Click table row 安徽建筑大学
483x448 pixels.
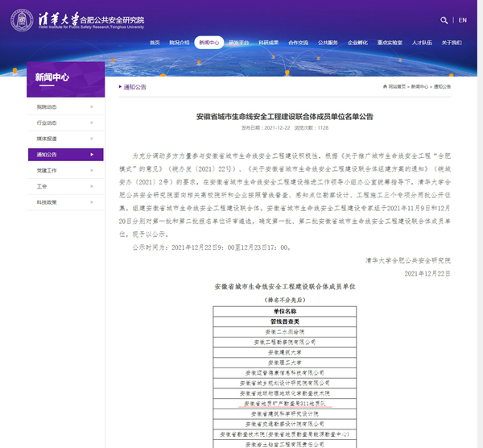285,352
